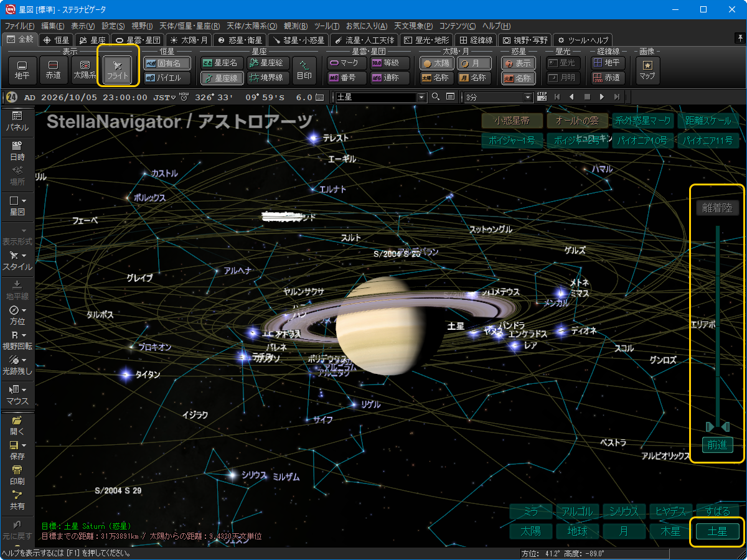Open the object info list icon beside search
This screenshot has width=747, height=560.
(450, 97)
